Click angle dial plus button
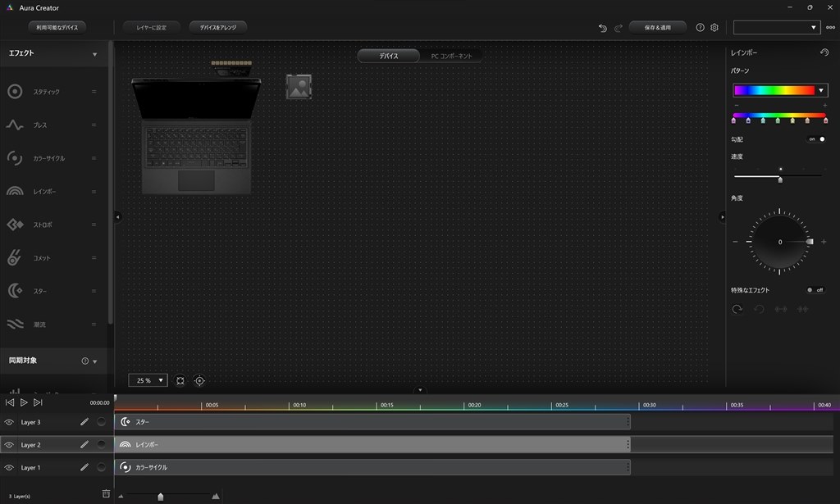This screenshot has width=840, height=504. coord(824,242)
